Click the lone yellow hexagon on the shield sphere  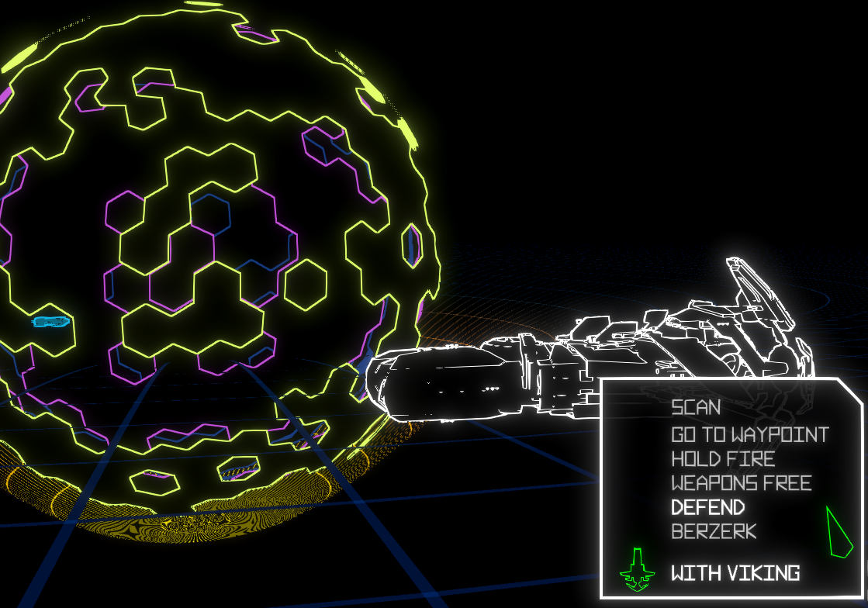306,285
